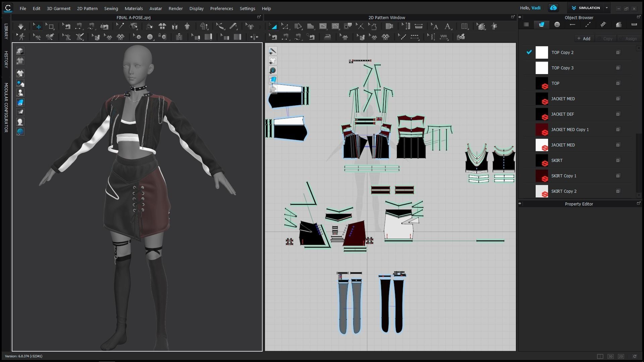Image resolution: width=644 pixels, height=362 pixels.
Task: Click the Copy button in Object Browser
Action: pyautogui.click(x=606, y=39)
